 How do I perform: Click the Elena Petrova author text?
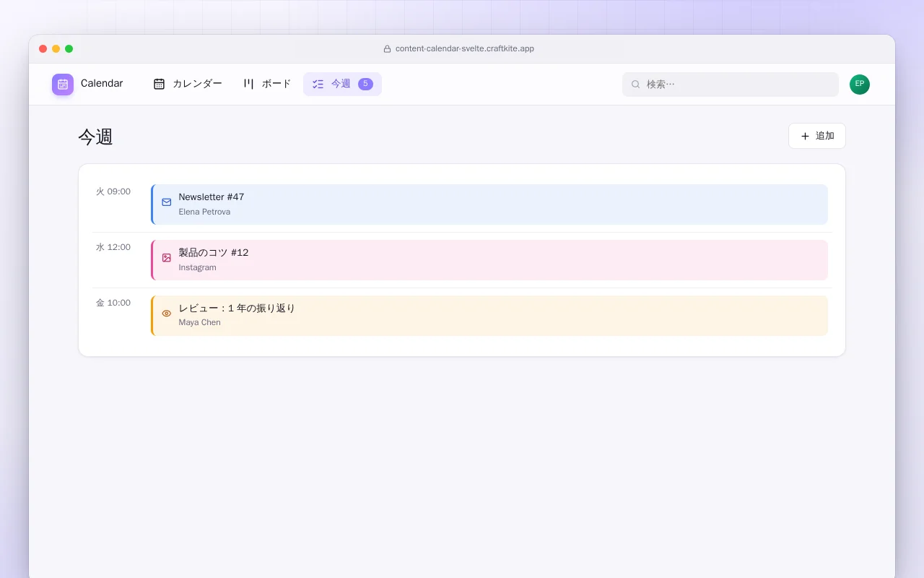point(204,212)
